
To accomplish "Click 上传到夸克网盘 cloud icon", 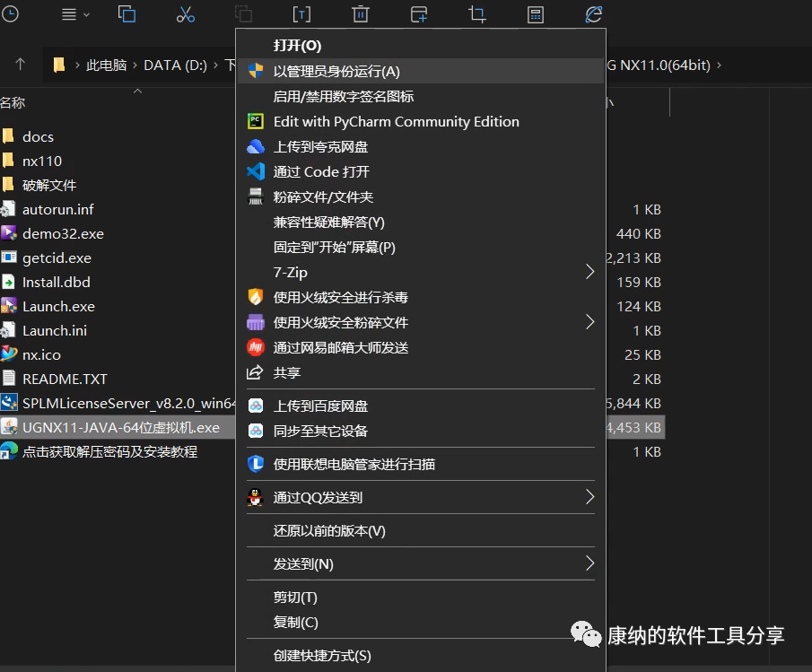I will (256, 147).
